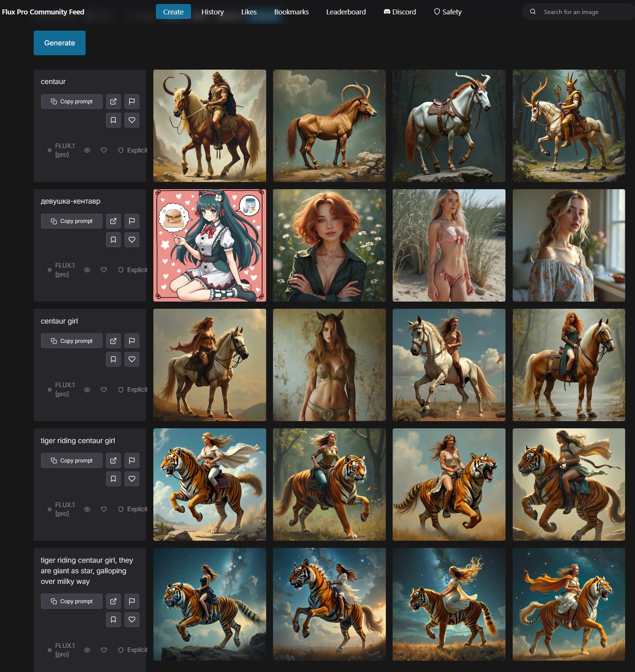Toggle eye visibility icon in centaur row

pos(87,150)
